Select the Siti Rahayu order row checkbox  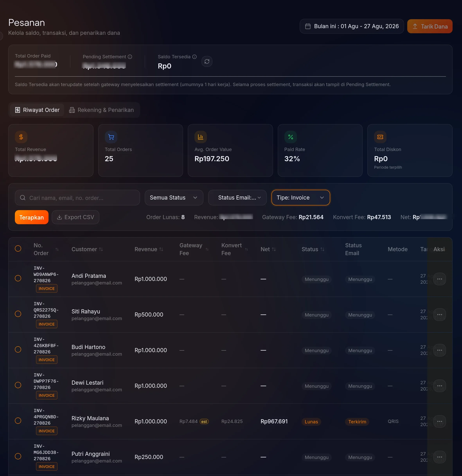[18, 314]
